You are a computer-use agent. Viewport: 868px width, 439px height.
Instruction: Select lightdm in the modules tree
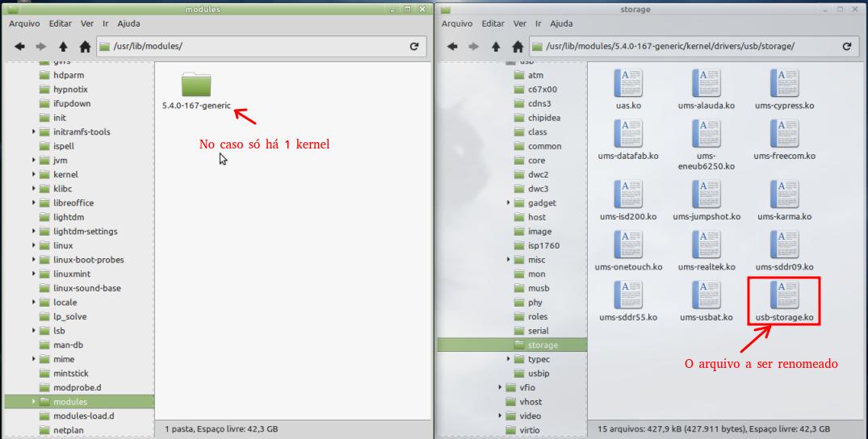pos(69,217)
